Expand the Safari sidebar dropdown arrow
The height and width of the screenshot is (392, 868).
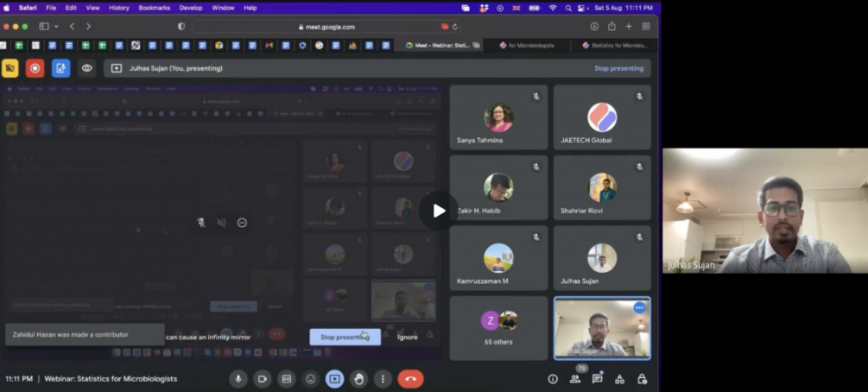pyautogui.click(x=56, y=27)
